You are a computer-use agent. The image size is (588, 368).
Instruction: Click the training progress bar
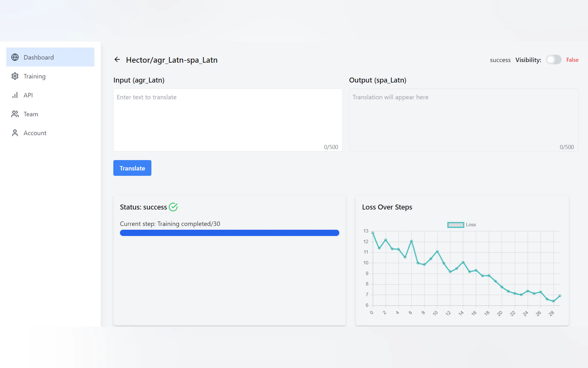pyautogui.click(x=229, y=233)
